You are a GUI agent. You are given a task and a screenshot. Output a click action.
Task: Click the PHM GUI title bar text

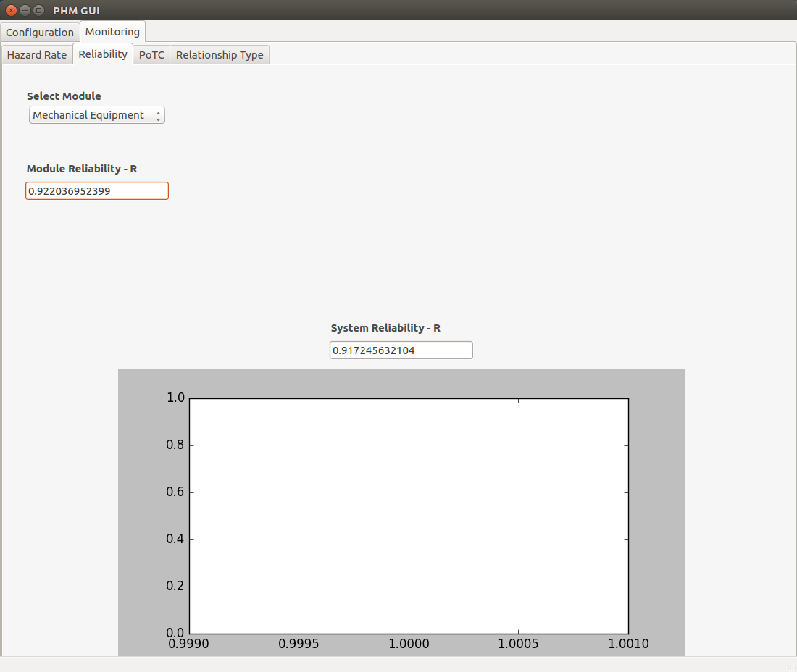pos(76,11)
